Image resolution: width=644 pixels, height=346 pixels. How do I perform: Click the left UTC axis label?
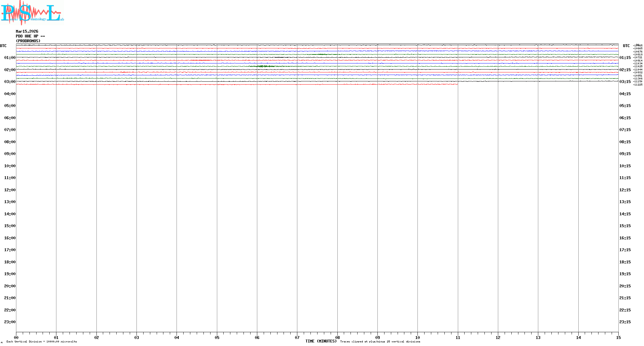tap(3, 46)
